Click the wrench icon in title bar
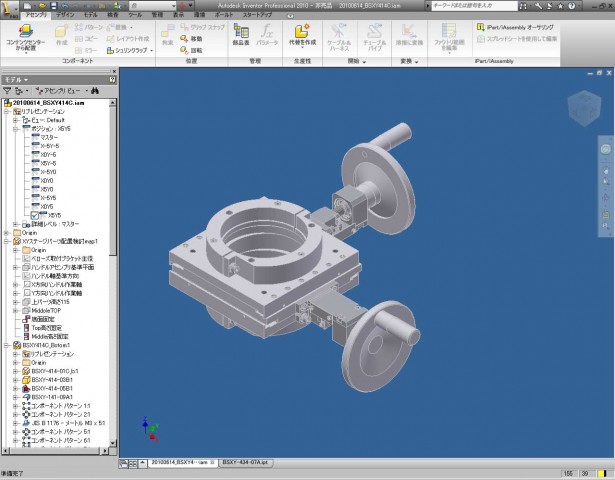Viewport: 615px width, 480px height. click(538, 6)
